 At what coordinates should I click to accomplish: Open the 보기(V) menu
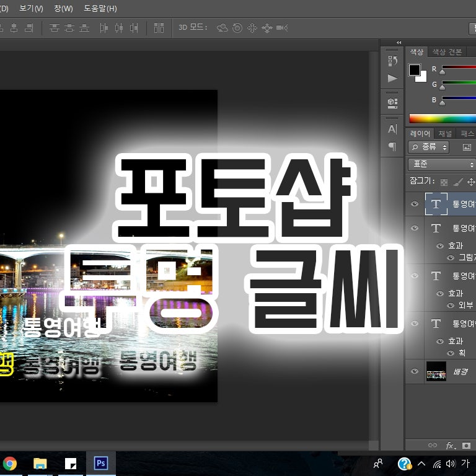click(31, 9)
